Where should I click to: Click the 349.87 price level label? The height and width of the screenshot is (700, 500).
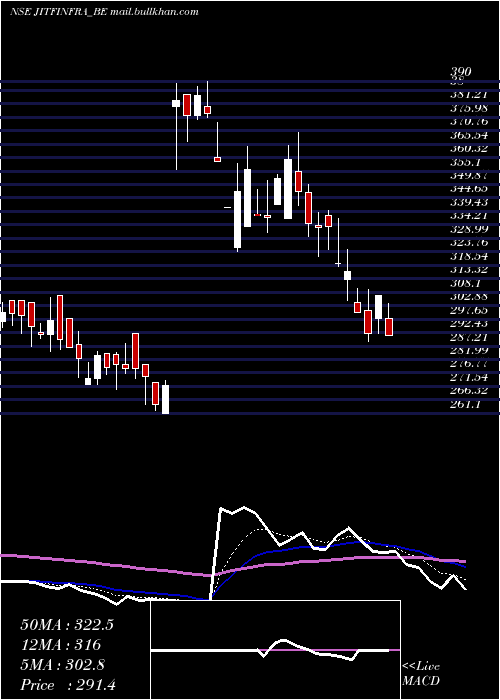(x=468, y=175)
